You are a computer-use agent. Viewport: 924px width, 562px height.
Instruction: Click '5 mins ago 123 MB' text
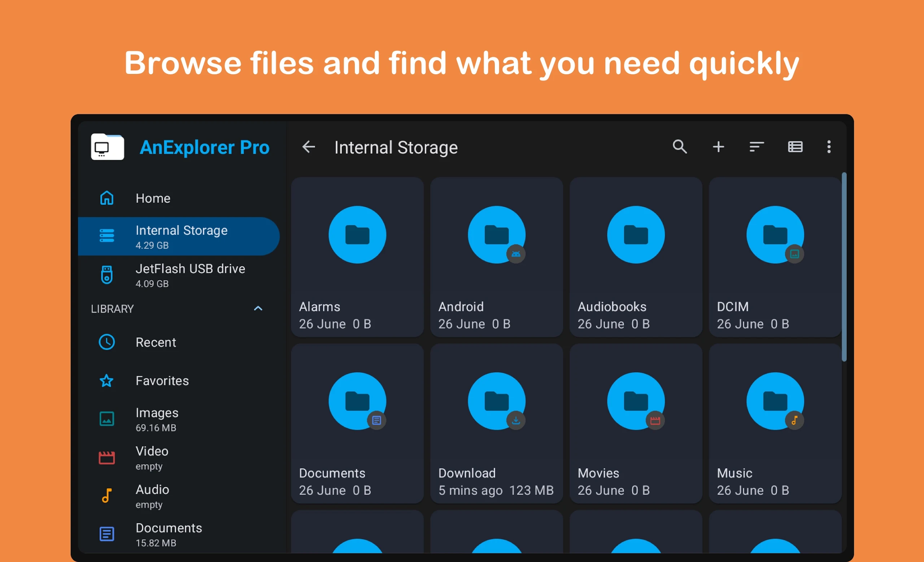[496, 490]
